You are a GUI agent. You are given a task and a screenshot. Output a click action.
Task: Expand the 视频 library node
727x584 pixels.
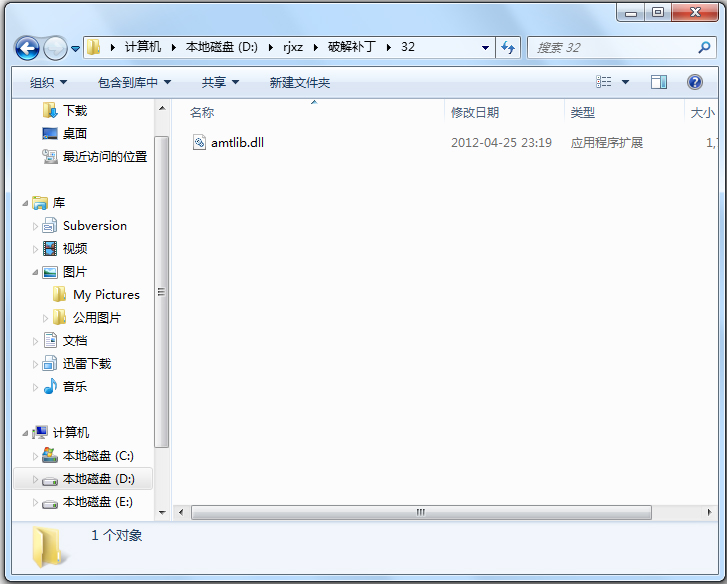pos(35,249)
